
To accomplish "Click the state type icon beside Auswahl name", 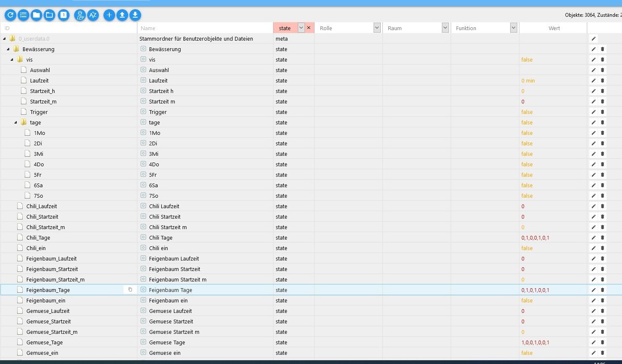I will [x=143, y=70].
